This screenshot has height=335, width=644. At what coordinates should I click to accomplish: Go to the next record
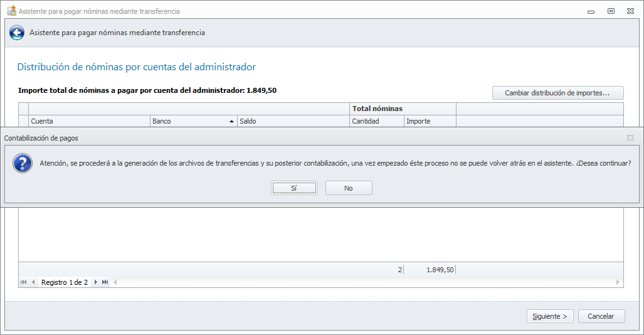(x=96, y=282)
